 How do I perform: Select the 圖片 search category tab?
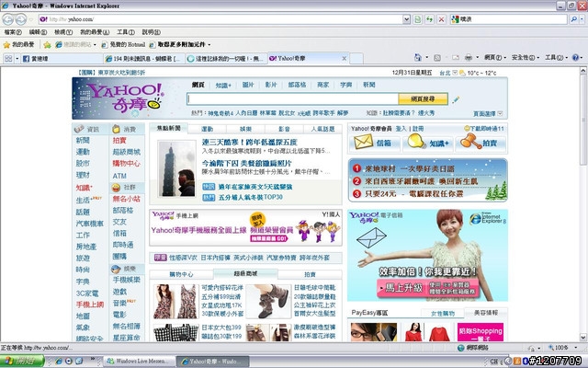[x=248, y=85]
